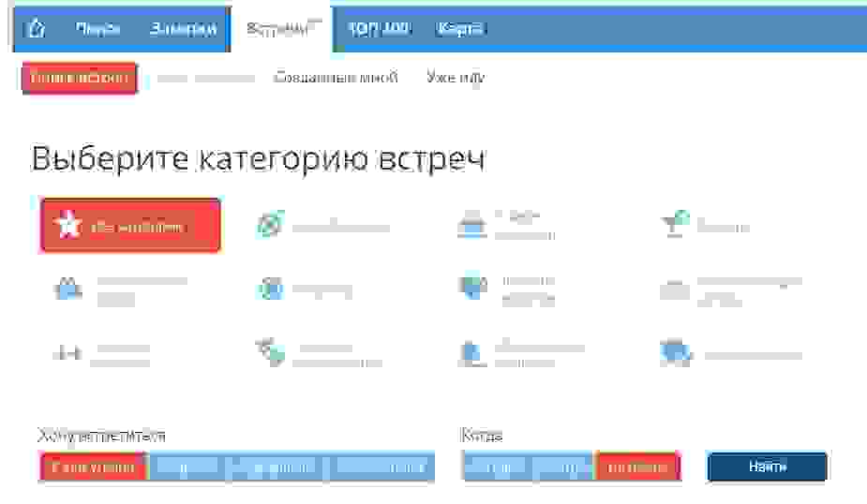Image resolution: width=867 pixels, height=504 pixels.
Task: Click selected red option under Когда
Action: coord(637,467)
